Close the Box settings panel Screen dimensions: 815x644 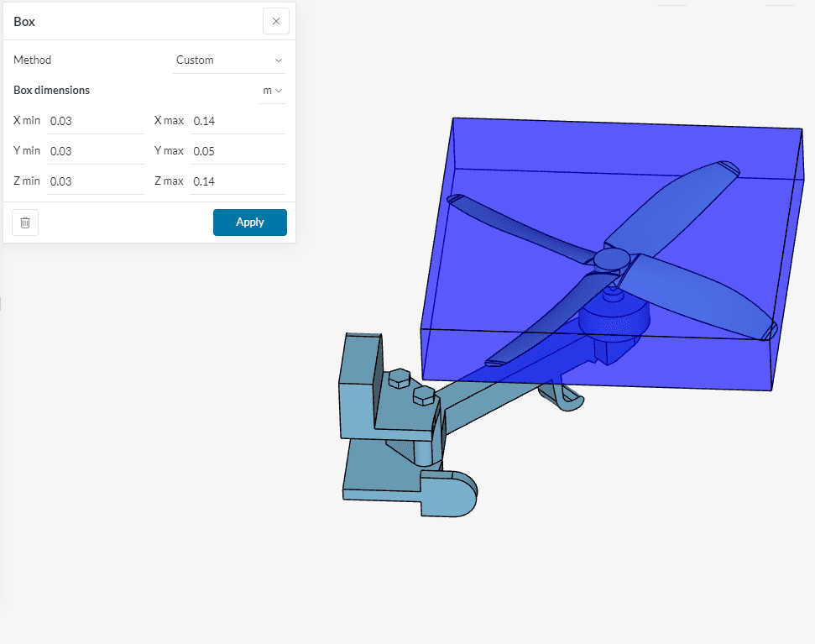(275, 22)
